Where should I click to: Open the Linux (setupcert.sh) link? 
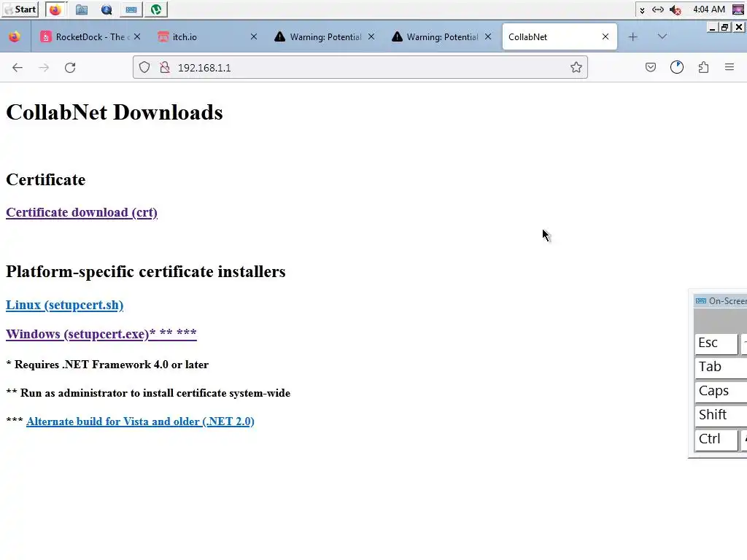65,305
